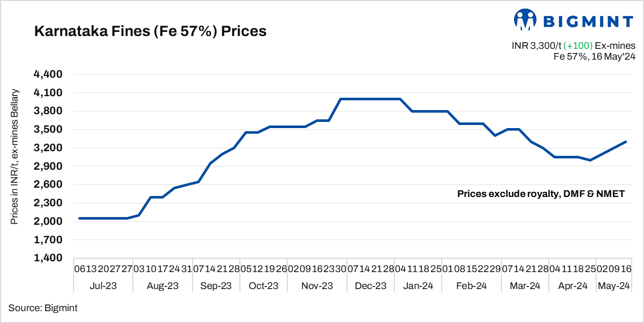The width and height of the screenshot is (644, 323).
Task: Click the 2,000 y-axis value
Action: (x=48, y=222)
